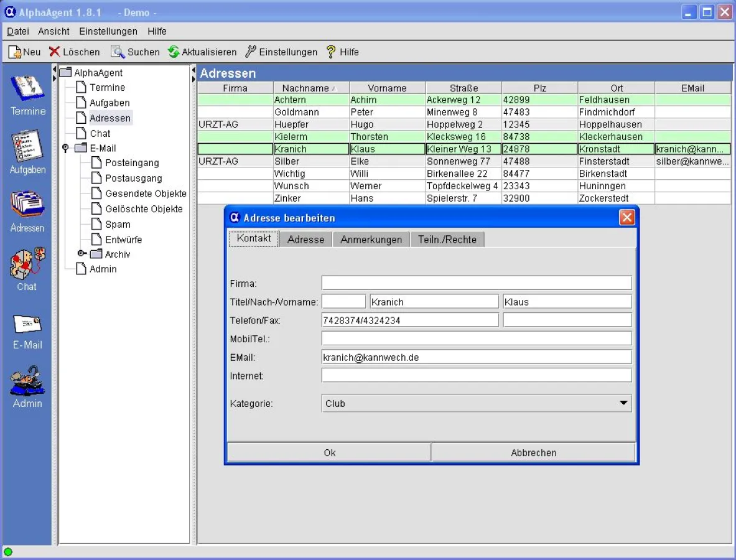This screenshot has height=560, width=736.
Task: Click the Abbrechen button
Action: [x=533, y=452]
